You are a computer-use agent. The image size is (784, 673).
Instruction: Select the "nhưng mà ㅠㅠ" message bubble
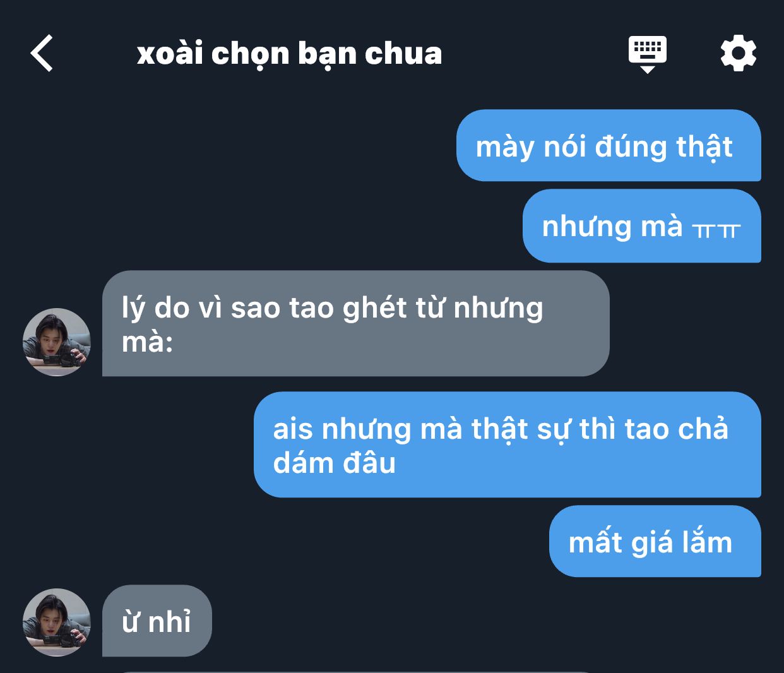coord(642,226)
